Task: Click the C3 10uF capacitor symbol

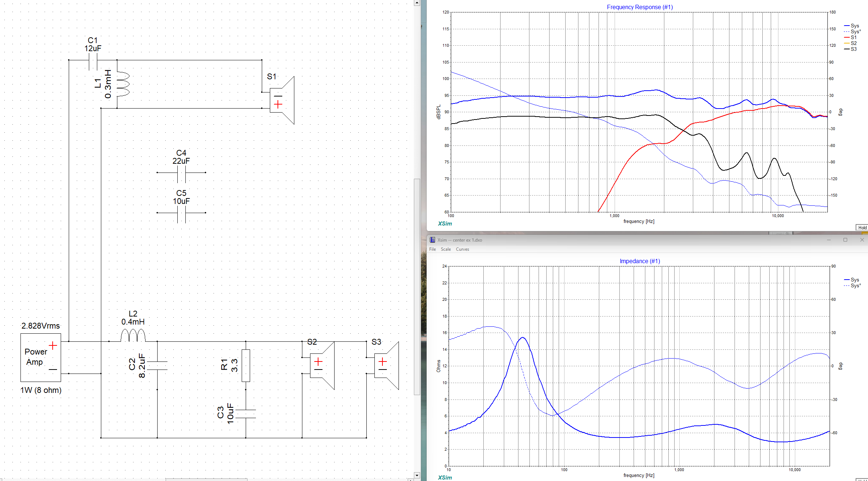Action: [x=246, y=414]
